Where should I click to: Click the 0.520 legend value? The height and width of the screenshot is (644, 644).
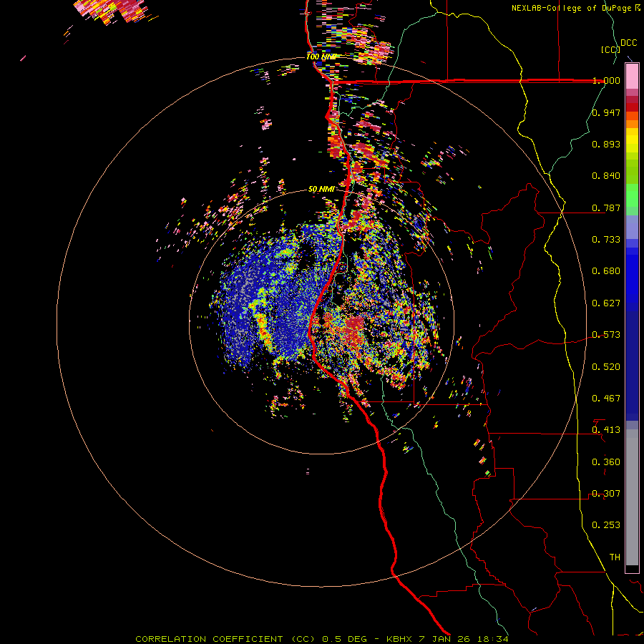(606, 367)
